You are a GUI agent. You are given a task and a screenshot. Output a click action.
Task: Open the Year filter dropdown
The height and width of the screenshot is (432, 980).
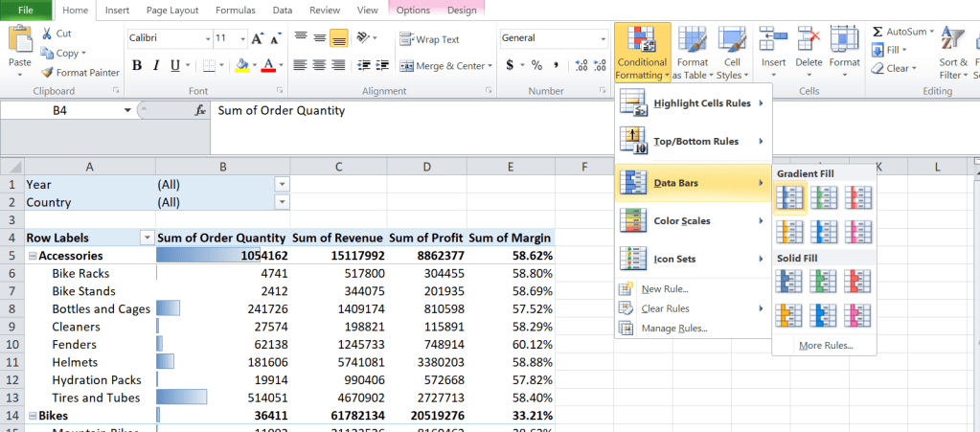pyautogui.click(x=281, y=184)
